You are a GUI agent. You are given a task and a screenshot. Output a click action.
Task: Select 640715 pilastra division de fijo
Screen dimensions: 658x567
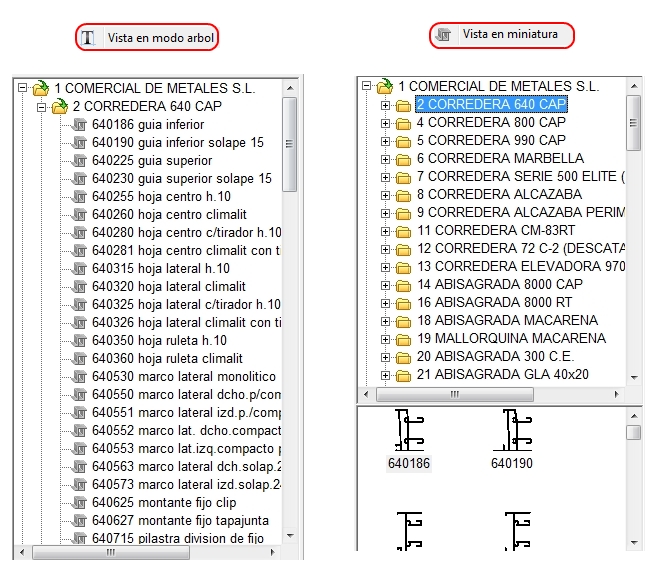[178, 538]
